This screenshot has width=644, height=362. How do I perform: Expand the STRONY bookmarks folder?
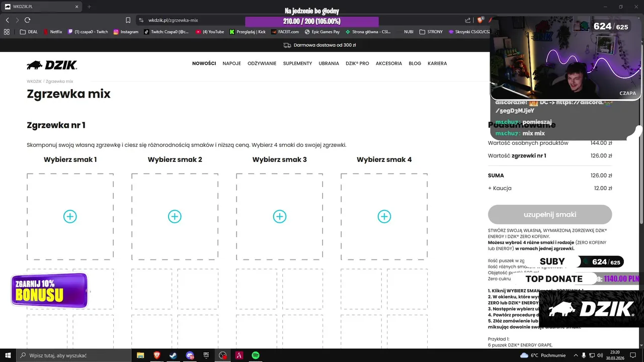(x=431, y=32)
